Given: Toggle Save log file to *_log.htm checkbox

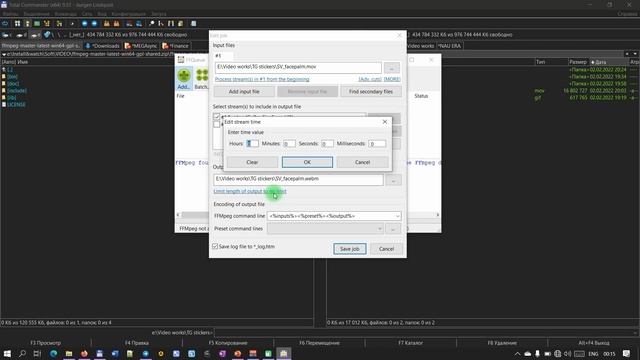Looking at the screenshot, I should 215,247.
